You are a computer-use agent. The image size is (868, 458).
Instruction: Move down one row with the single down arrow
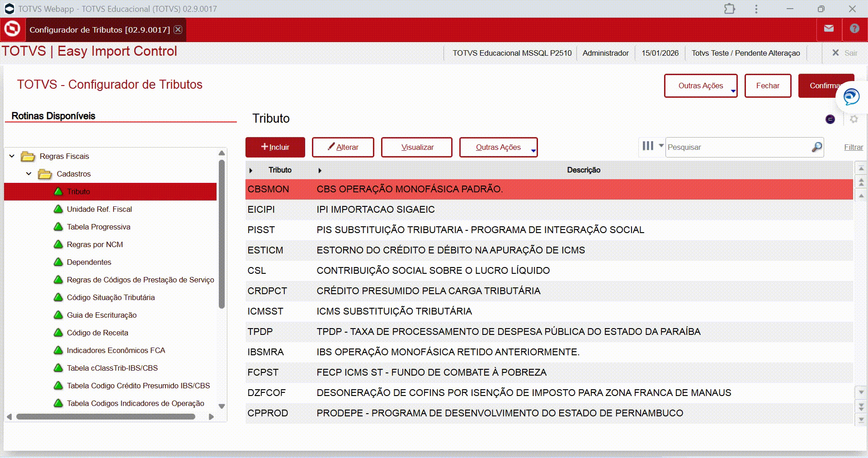tap(861, 392)
